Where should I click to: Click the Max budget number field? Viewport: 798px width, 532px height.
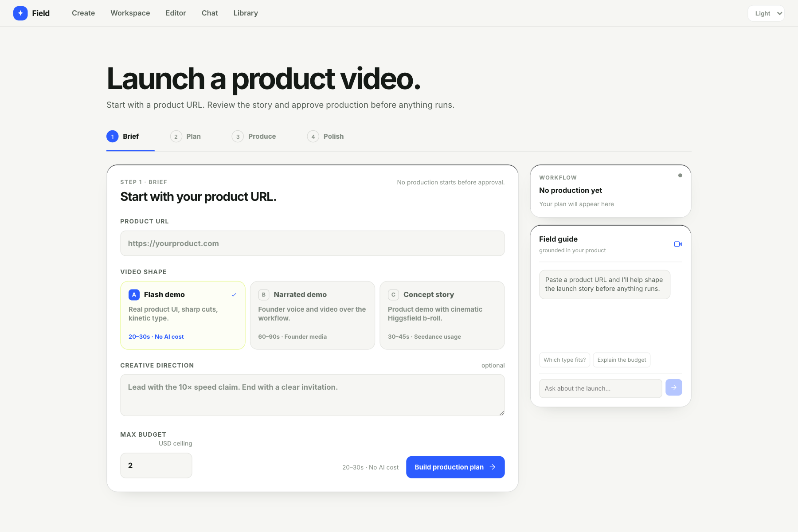(x=156, y=465)
